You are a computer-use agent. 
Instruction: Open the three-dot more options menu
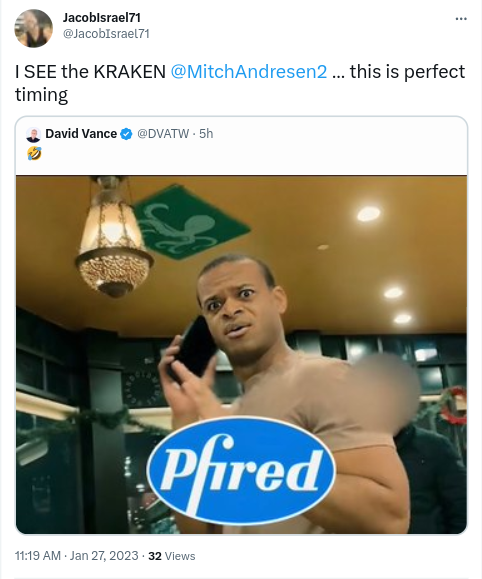pyautogui.click(x=461, y=19)
